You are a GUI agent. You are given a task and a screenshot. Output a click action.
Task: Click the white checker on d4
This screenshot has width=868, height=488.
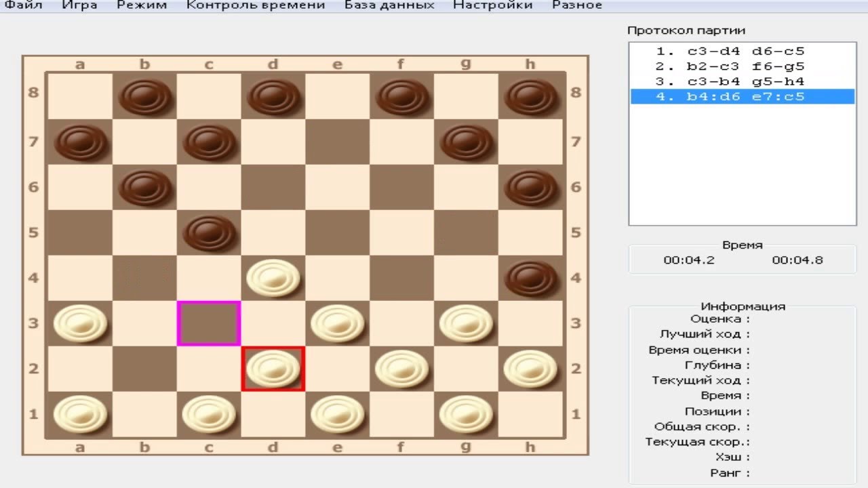click(273, 278)
